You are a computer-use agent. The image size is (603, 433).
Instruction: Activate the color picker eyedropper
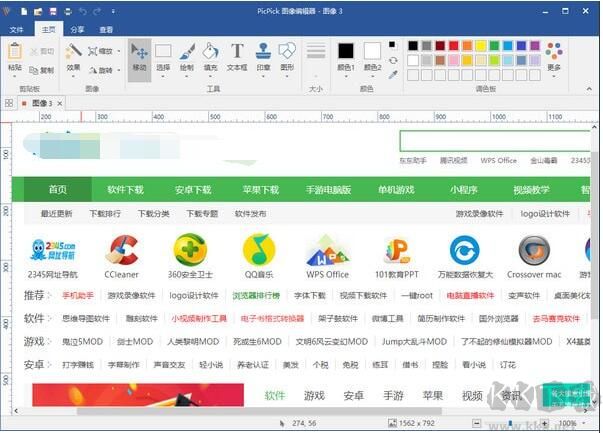(393, 75)
